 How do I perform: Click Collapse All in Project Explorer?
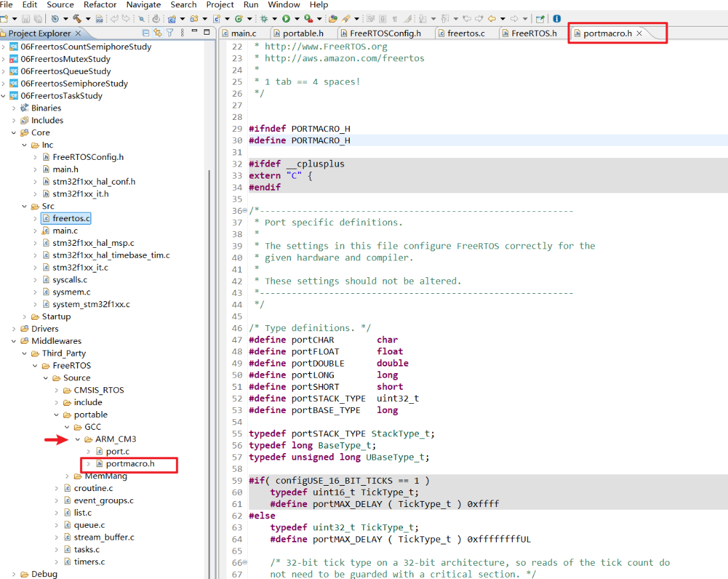(146, 33)
